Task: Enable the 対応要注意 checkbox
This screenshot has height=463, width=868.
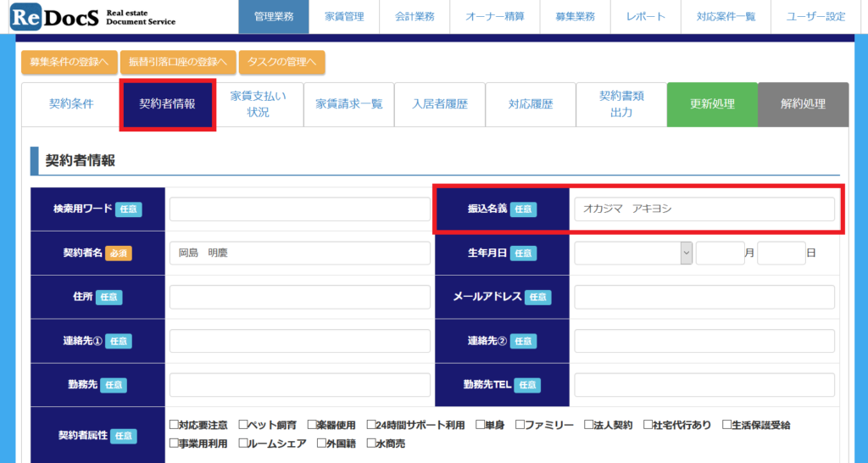Action: click(174, 425)
